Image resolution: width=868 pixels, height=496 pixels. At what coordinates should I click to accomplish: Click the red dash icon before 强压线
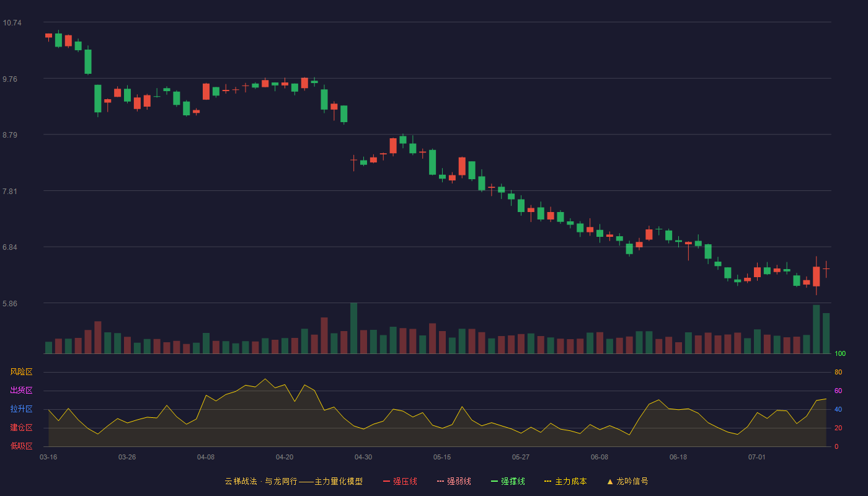pyautogui.click(x=387, y=481)
